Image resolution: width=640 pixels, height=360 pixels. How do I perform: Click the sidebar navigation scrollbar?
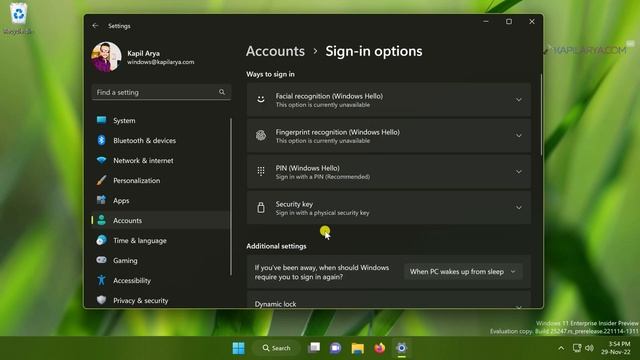tap(231, 197)
